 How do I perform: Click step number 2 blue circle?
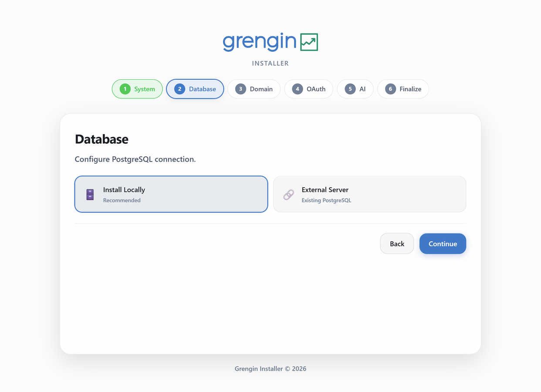coord(179,89)
